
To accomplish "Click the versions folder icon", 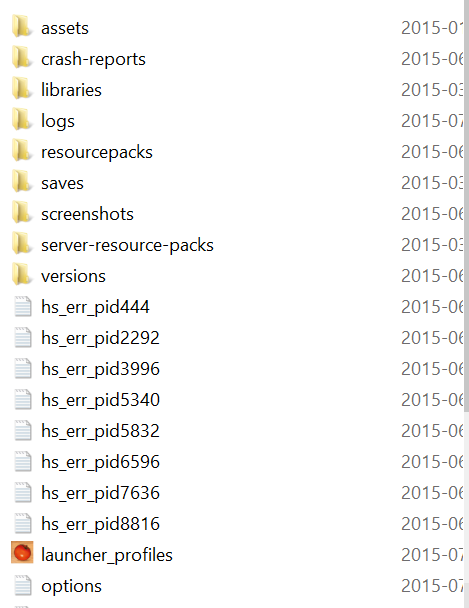I will [x=22, y=275].
